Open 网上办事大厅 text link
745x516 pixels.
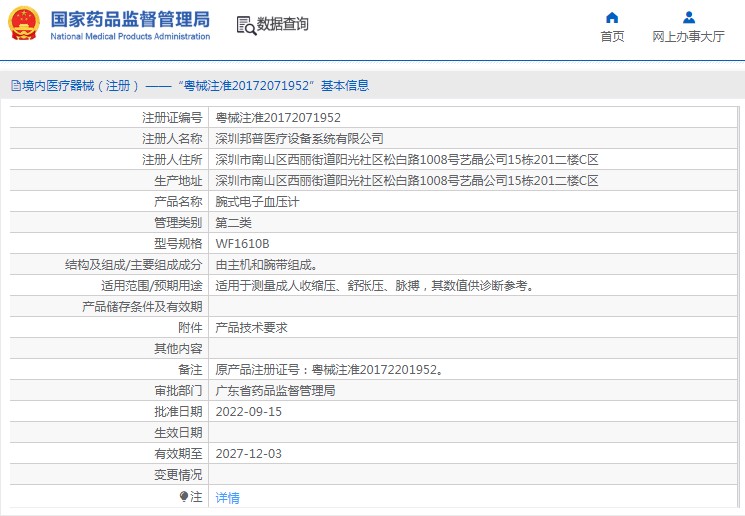tap(688, 37)
